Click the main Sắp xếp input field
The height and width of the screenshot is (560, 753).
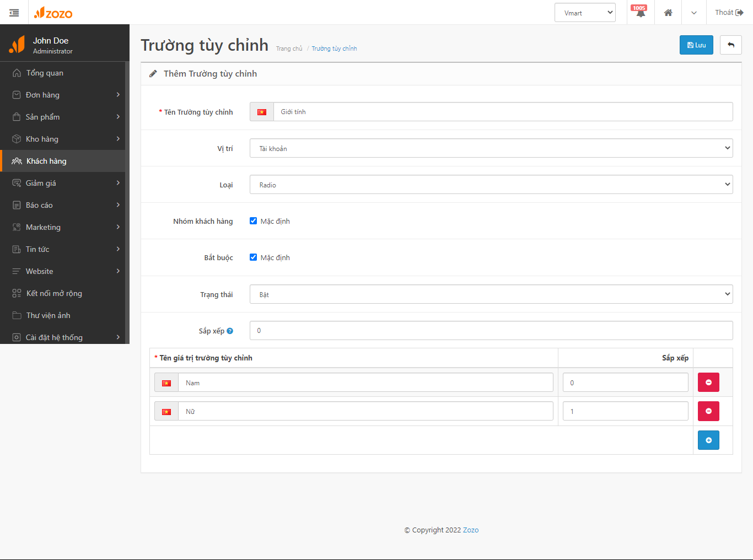pos(491,330)
